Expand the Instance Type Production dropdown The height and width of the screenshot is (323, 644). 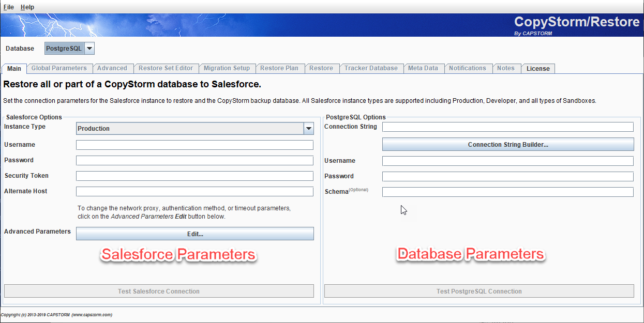195,129
